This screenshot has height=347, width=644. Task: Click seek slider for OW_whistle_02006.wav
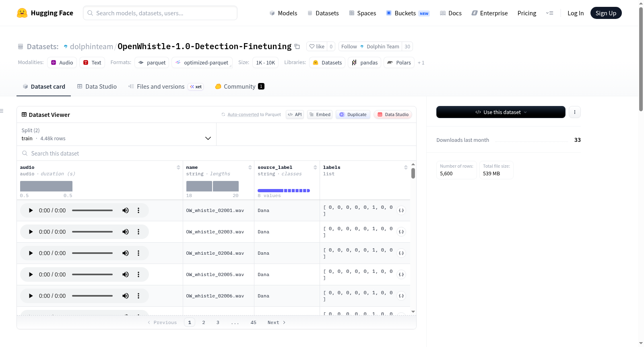[x=92, y=296]
